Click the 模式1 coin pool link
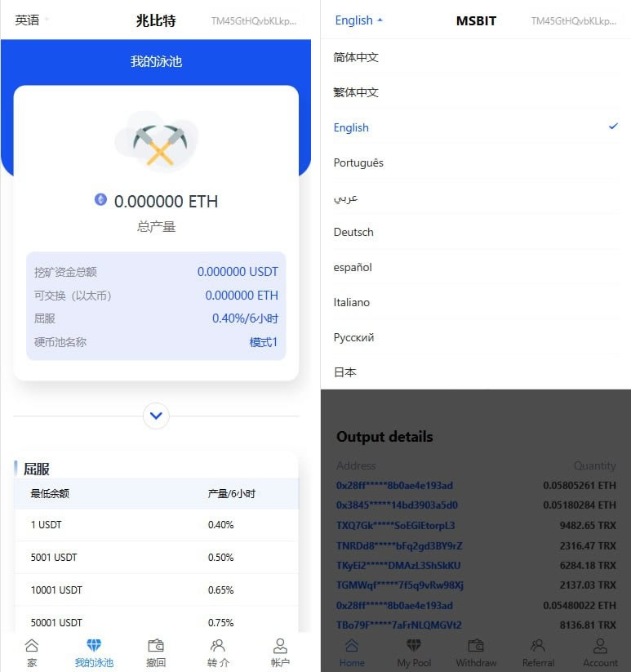 pos(263,342)
